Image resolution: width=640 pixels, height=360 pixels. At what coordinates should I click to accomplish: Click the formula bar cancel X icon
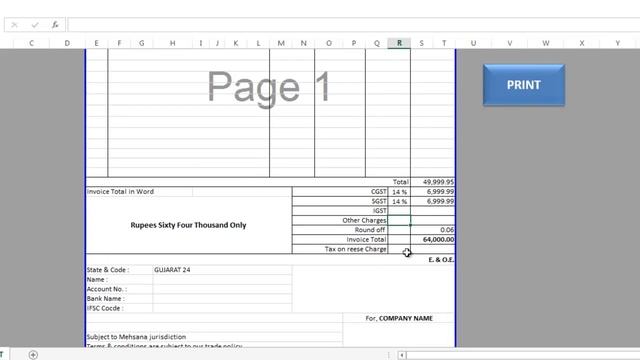pos(14,25)
